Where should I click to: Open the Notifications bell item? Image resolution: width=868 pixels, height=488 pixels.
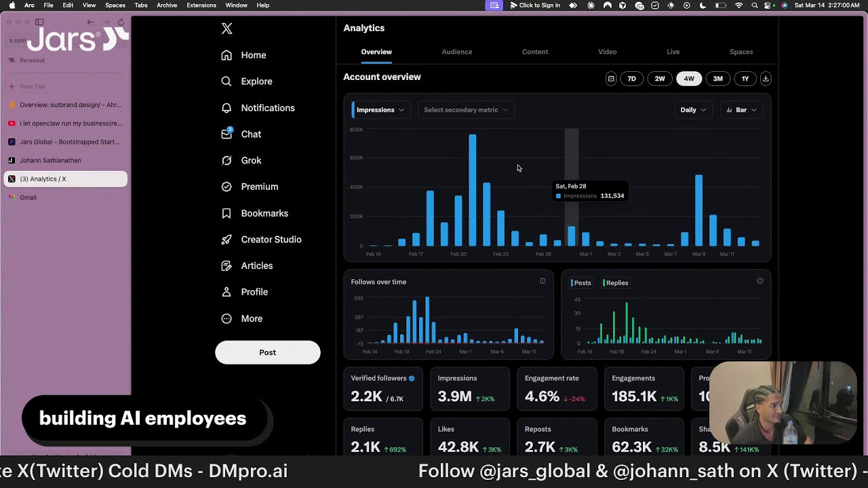(x=258, y=108)
